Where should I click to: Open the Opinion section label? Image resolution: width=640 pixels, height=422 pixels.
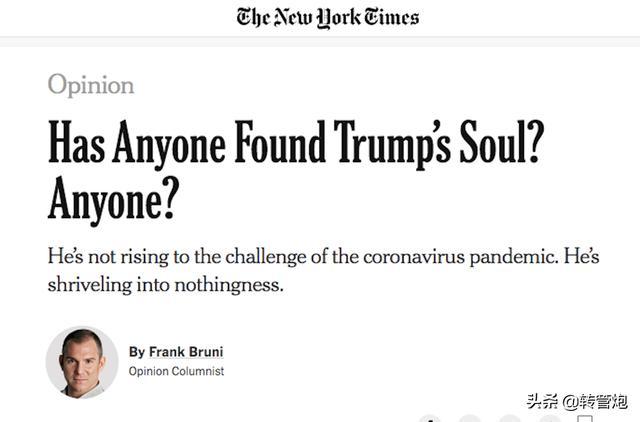(x=91, y=85)
